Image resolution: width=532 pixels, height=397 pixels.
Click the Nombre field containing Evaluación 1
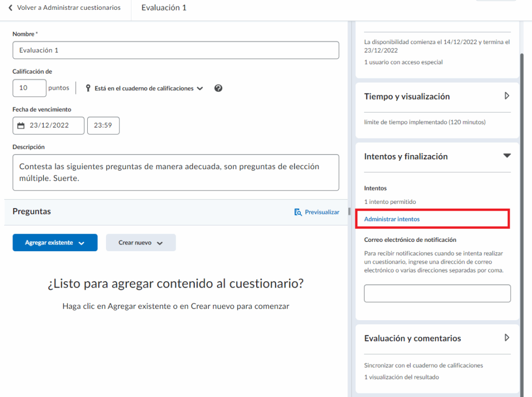point(176,50)
